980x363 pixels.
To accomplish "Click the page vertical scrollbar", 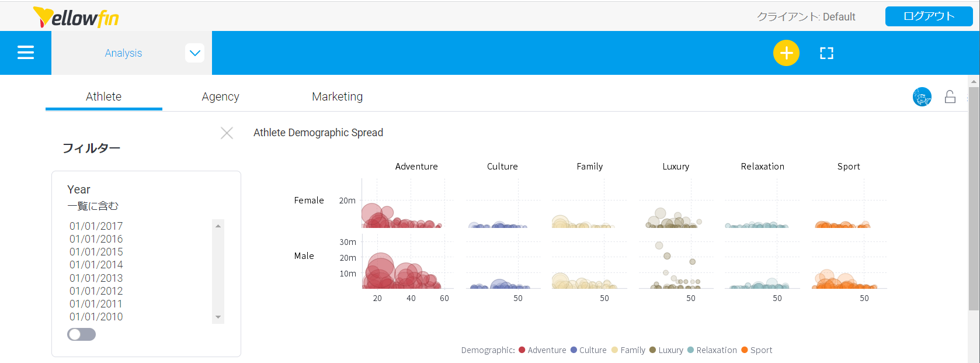I will coord(974,199).
